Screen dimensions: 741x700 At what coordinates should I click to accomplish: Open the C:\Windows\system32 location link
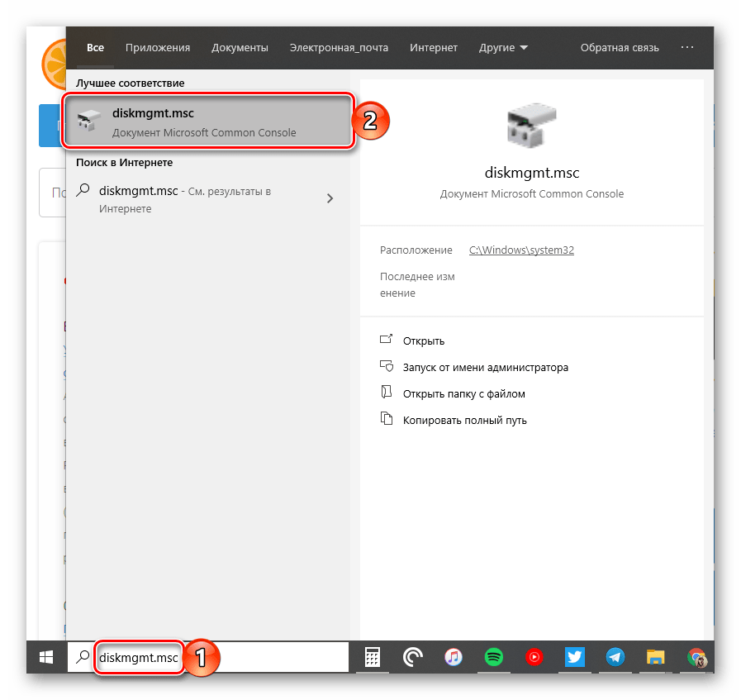[521, 250]
